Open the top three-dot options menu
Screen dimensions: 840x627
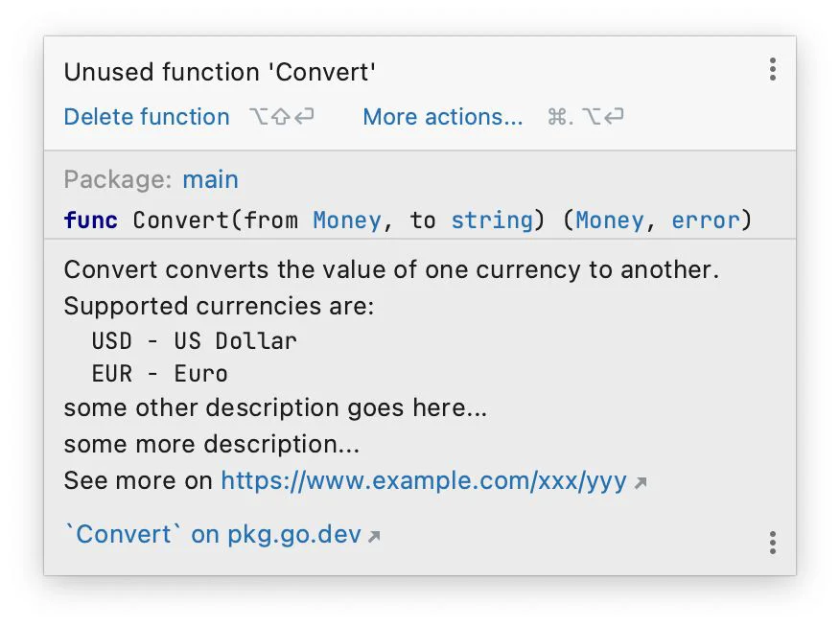772,70
